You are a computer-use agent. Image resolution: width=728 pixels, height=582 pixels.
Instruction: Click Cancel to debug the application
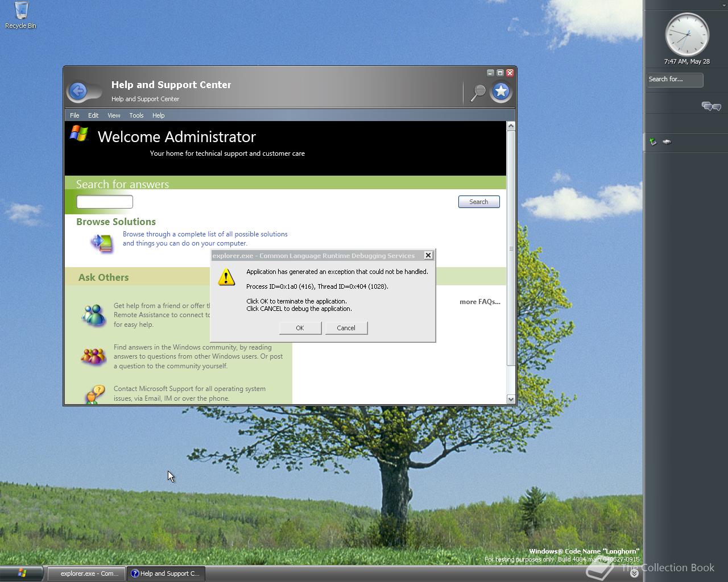point(346,328)
